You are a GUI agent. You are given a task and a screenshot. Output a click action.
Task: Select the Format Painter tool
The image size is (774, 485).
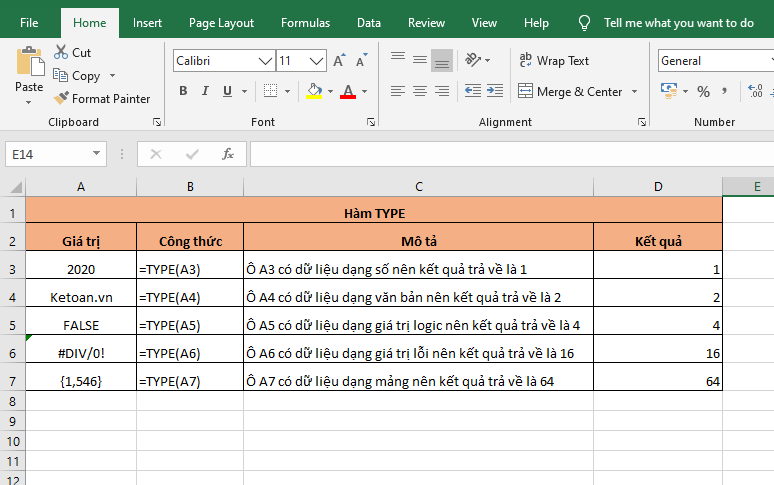coord(102,99)
